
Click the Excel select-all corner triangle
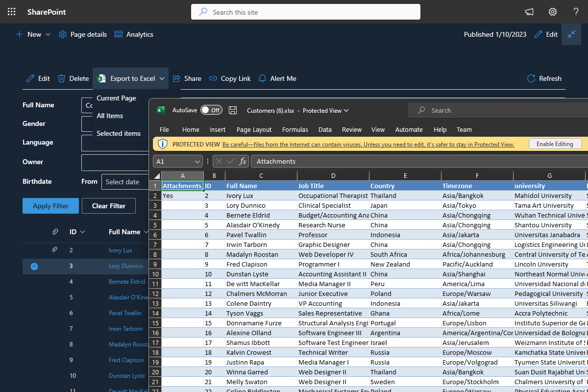[156, 176]
